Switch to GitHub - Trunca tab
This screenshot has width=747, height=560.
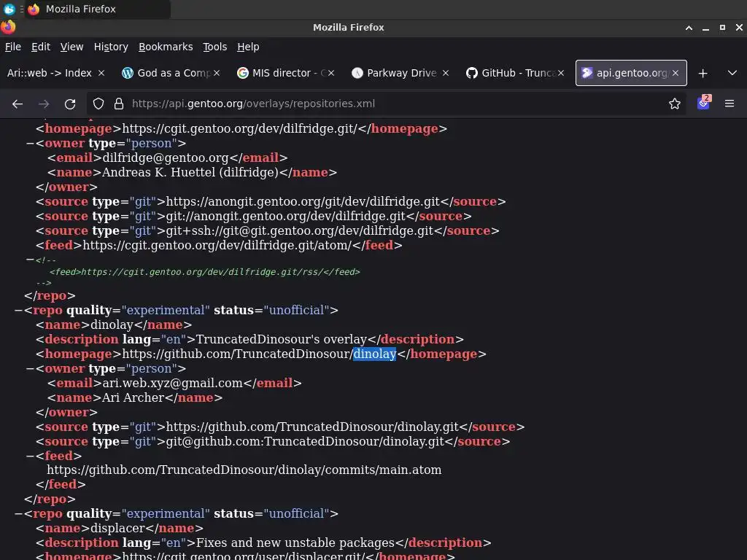(511, 73)
